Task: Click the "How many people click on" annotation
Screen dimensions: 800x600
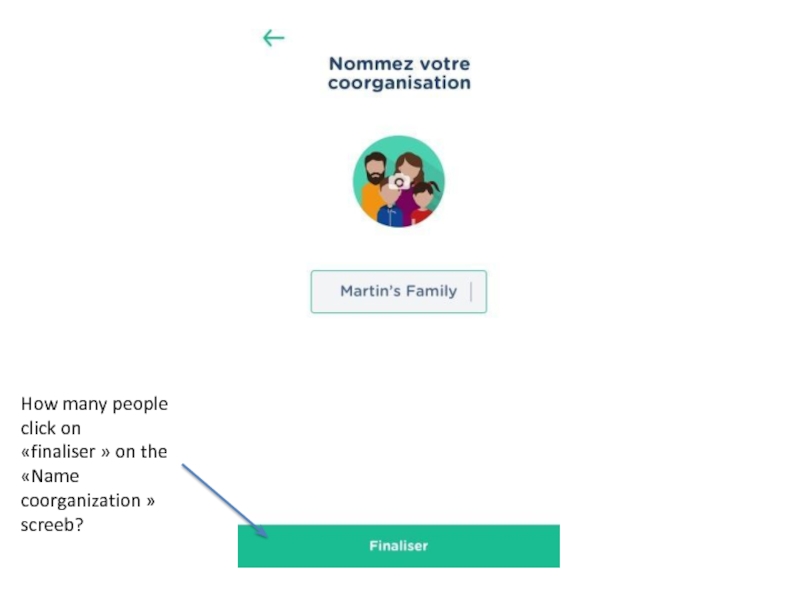Action: point(94,416)
